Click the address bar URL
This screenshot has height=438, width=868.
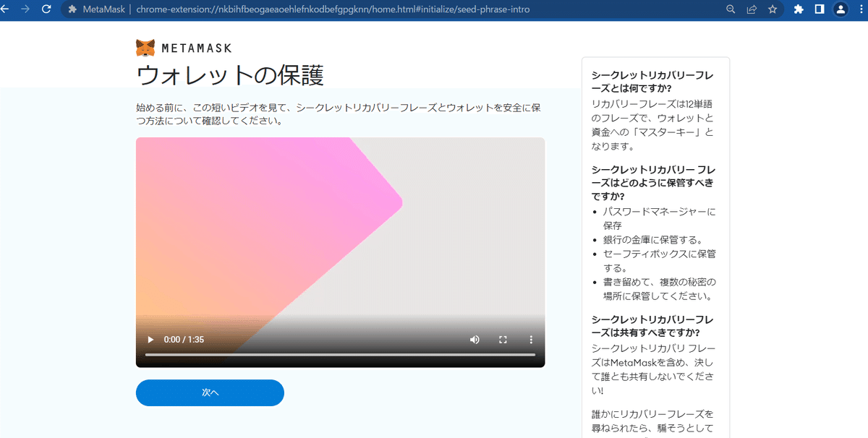click(x=333, y=9)
